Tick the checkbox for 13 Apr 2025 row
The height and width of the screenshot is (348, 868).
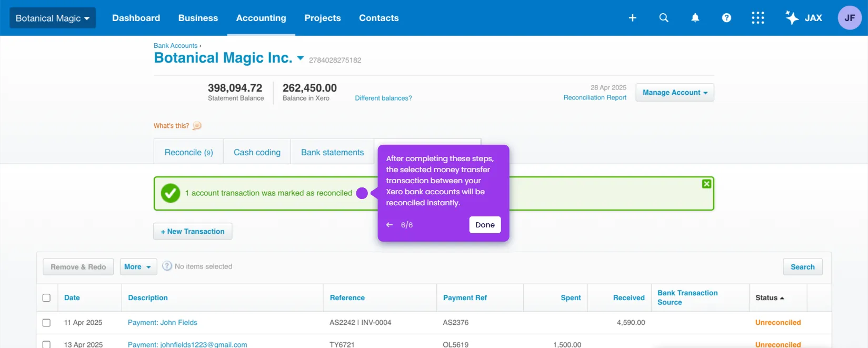(x=46, y=345)
